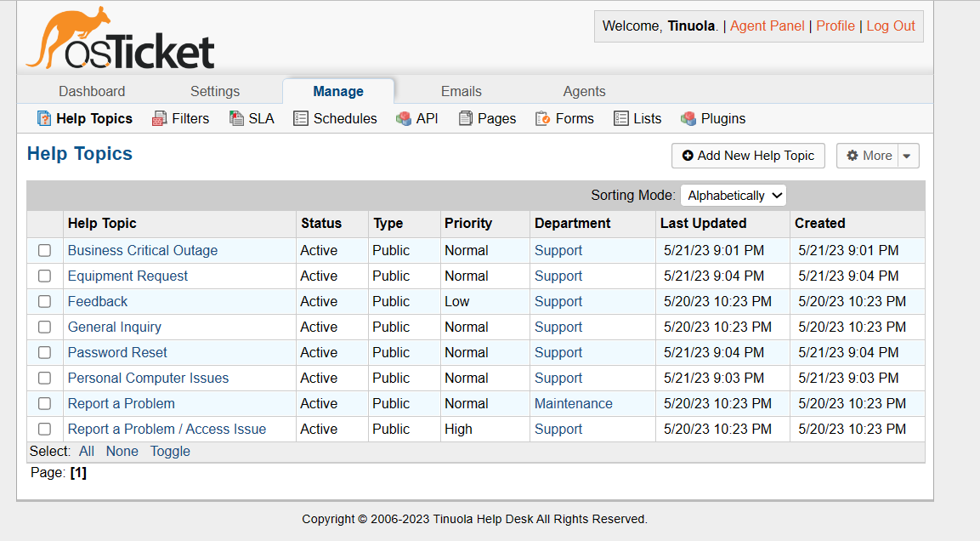
Task: Go to the Dashboard tab
Action: [92, 91]
